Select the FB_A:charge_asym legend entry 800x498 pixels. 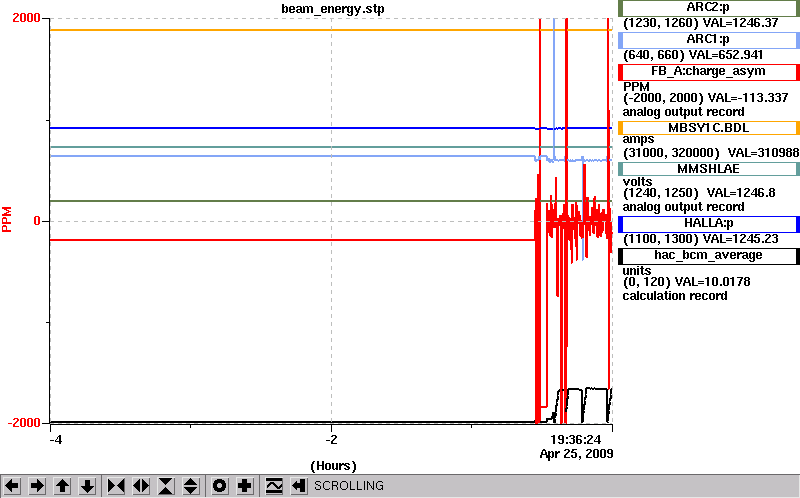(708, 72)
